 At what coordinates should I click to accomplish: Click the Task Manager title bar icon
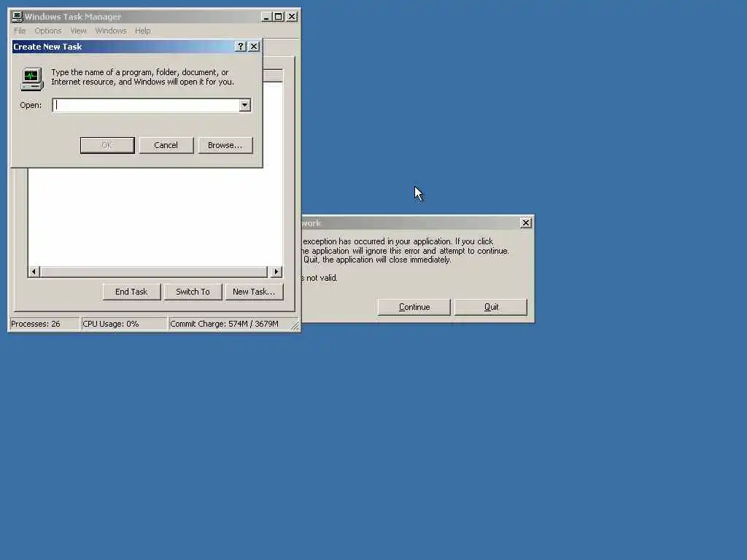tap(18, 17)
